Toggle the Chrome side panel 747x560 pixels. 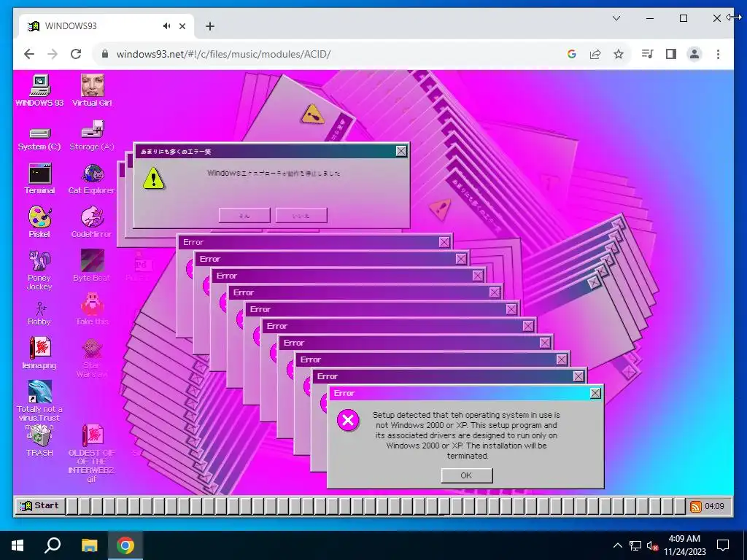coord(671,54)
